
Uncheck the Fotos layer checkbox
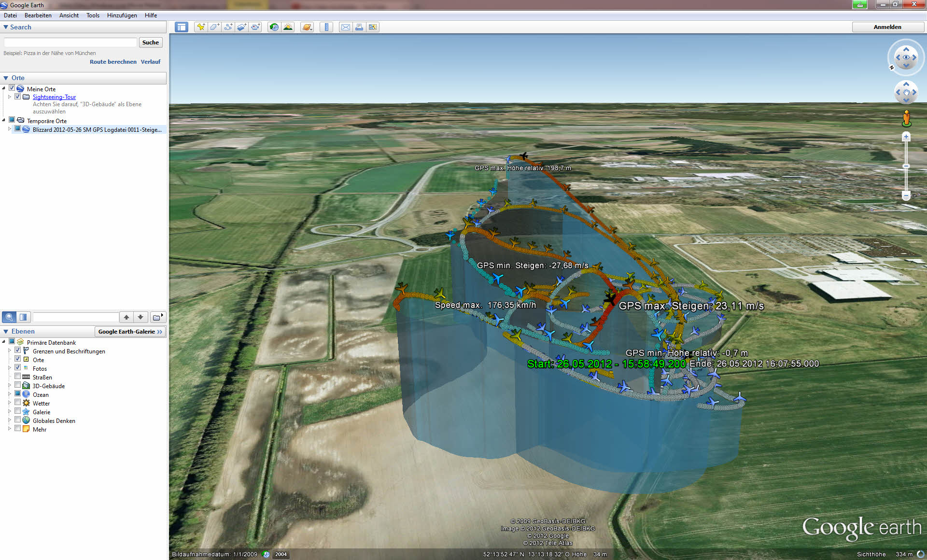click(x=17, y=368)
